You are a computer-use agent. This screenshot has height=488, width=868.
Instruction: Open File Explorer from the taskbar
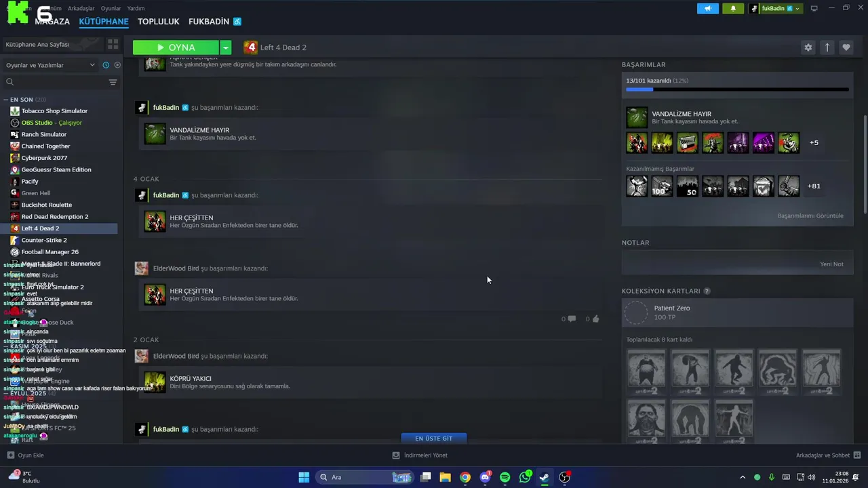446,477
